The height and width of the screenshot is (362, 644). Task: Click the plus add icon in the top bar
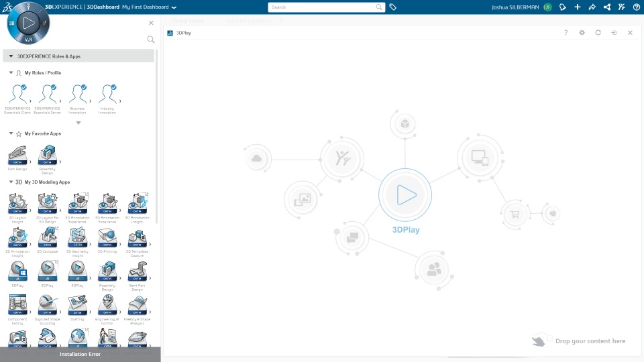(578, 7)
